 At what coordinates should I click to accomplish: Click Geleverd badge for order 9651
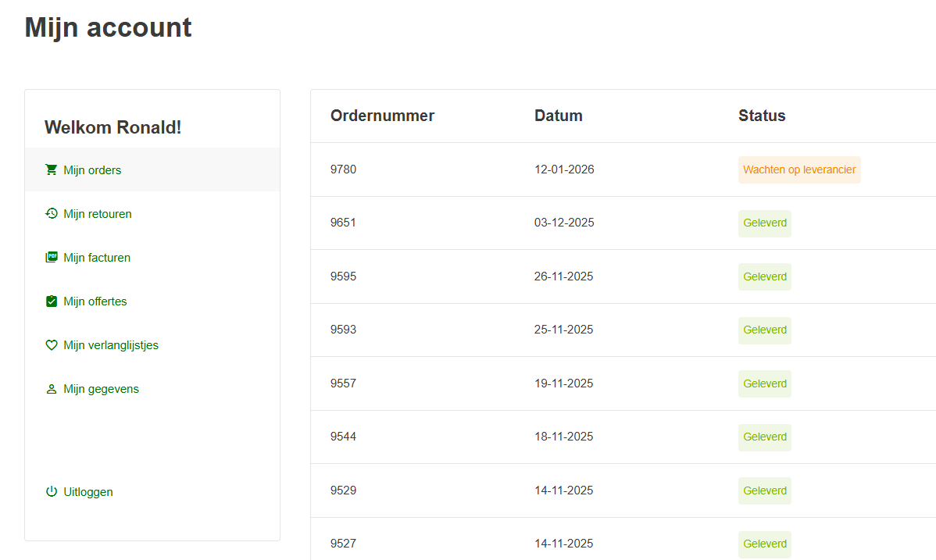pyautogui.click(x=765, y=223)
